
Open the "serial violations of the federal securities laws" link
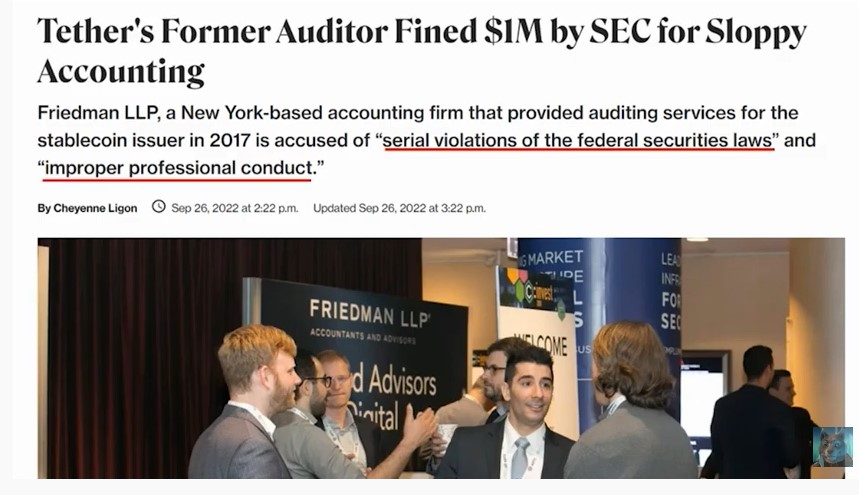[x=579, y=140]
